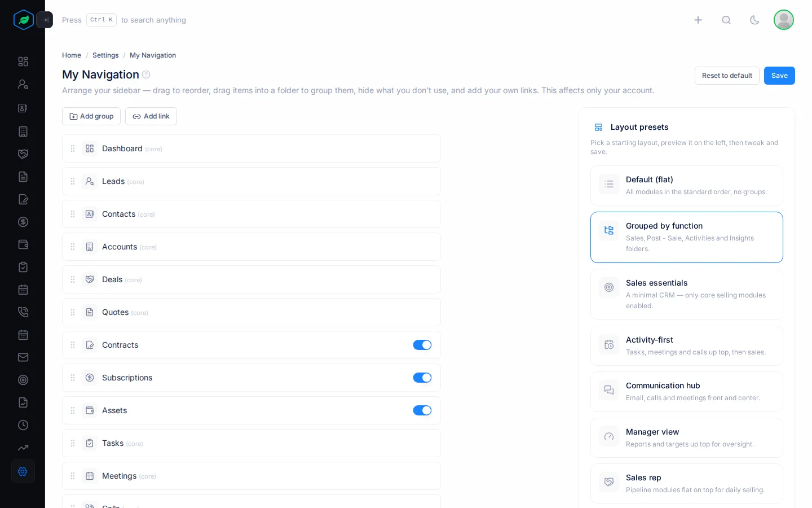Open Settings gear icon in sidebar
This screenshot has width=812, height=508.
[23, 471]
